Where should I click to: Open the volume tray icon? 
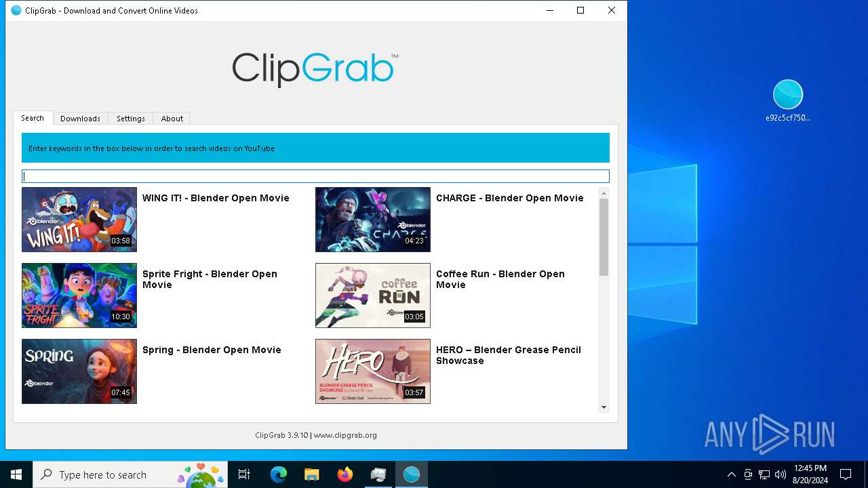pos(781,474)
